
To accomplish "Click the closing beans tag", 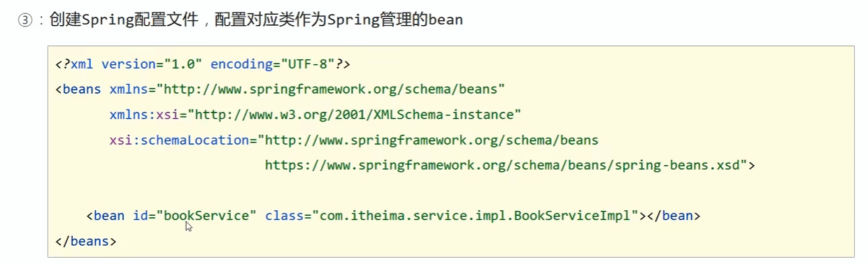I will (86, 241).
